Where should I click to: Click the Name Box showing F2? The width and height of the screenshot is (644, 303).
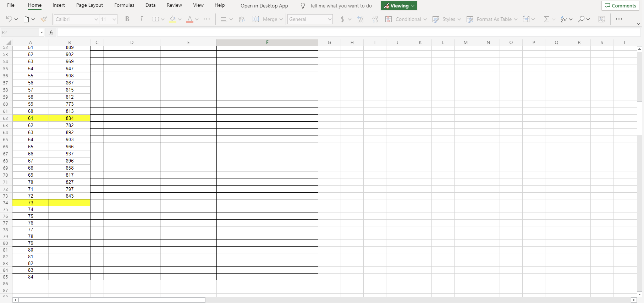[22, 32]
